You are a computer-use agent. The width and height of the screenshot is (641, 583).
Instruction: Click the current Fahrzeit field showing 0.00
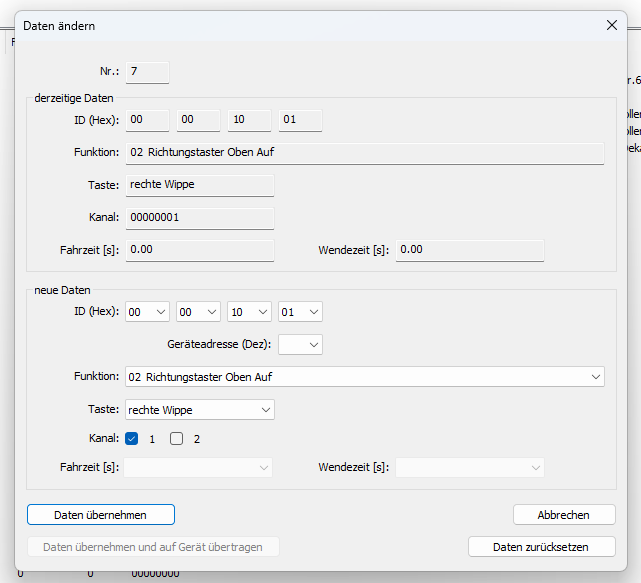[199, 250]
